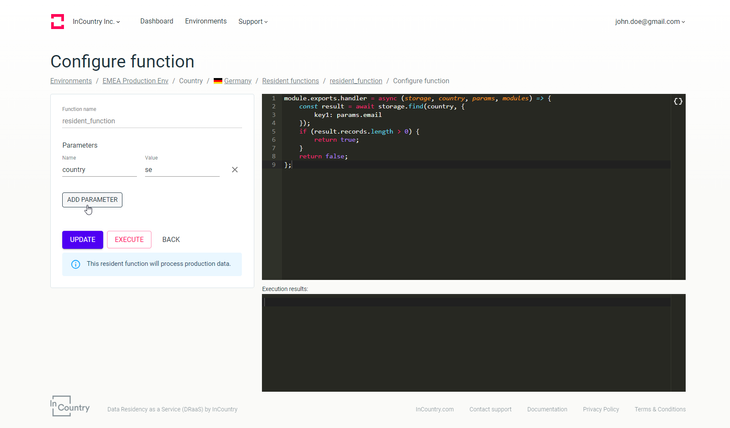
Task: Click the BACK button
Action: coord(171,240)
